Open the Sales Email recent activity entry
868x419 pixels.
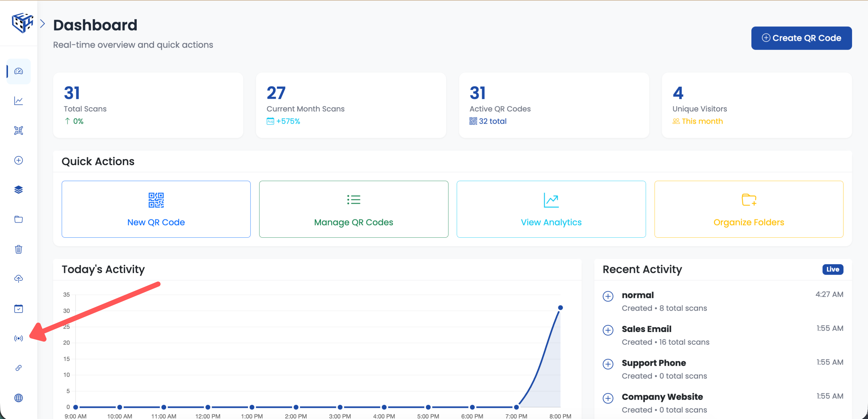(646, 329)
